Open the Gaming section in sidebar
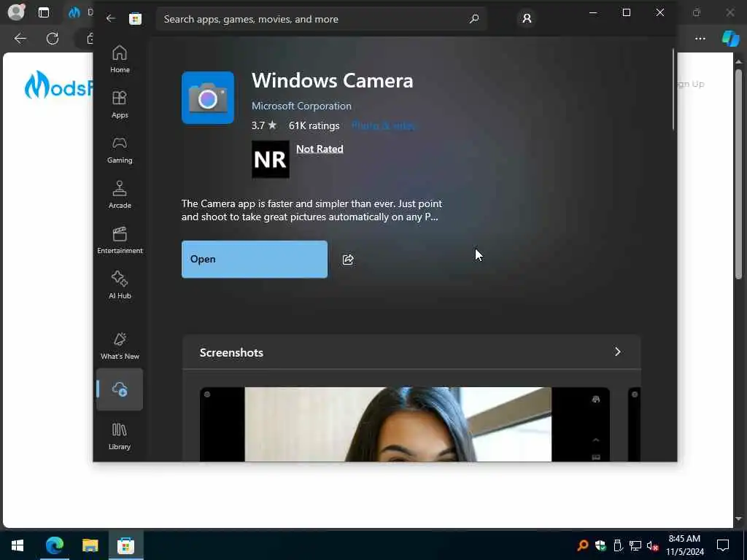 click(120, 150)
